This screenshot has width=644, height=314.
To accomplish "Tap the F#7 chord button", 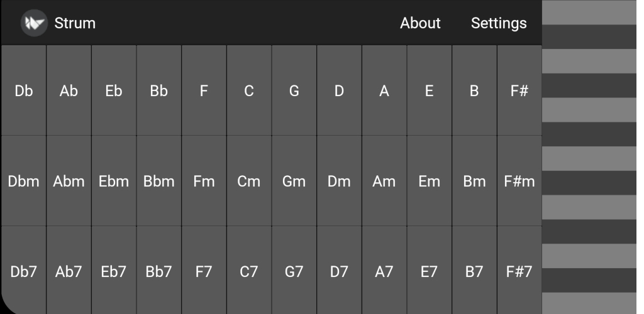I will pos(519,272).
